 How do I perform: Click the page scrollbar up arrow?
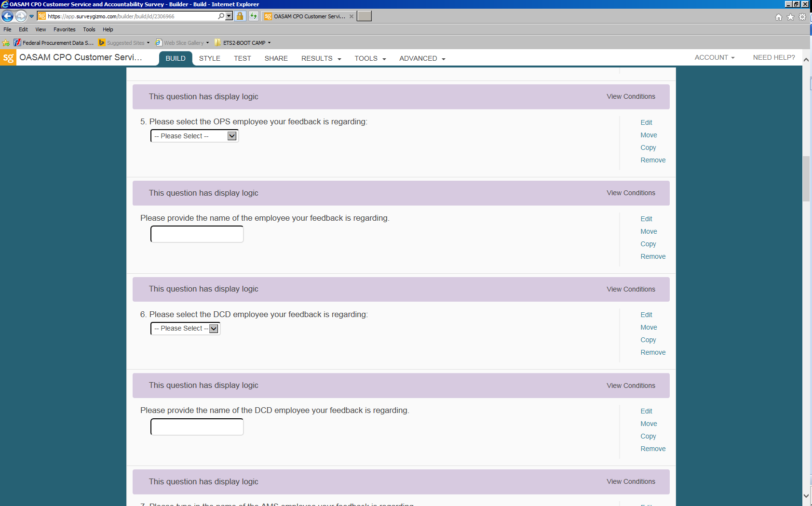pyautogui.click(x=806, y=60)
